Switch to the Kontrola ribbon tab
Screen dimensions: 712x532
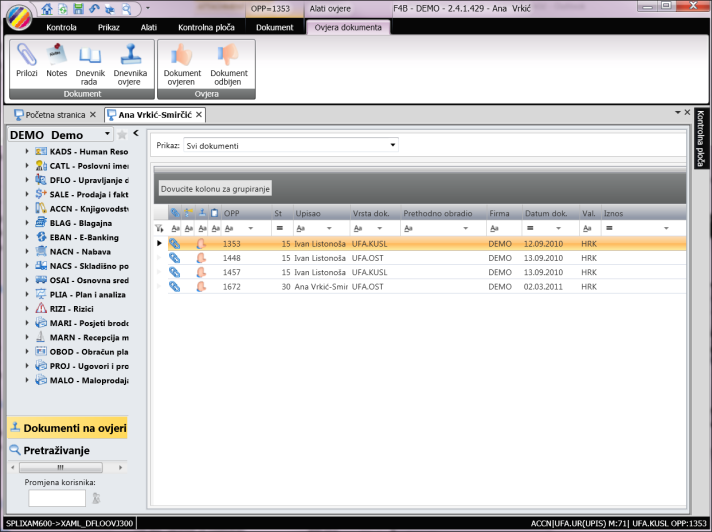point(61,27)
